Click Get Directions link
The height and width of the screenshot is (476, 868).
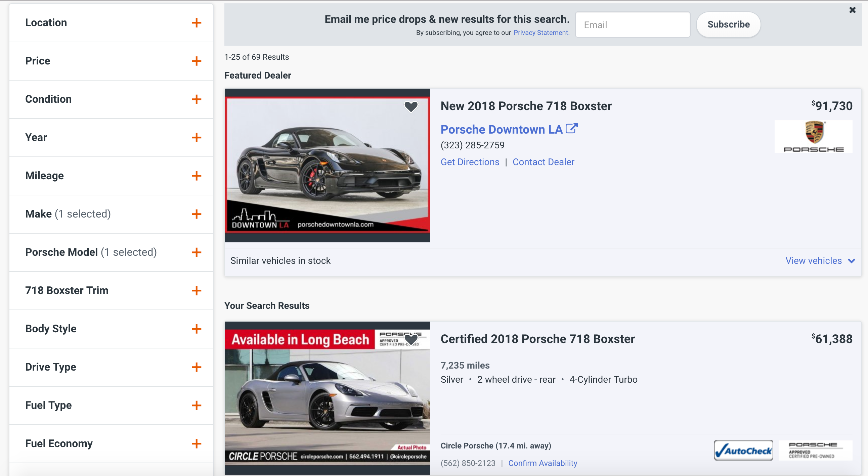[x=470, y=162]
